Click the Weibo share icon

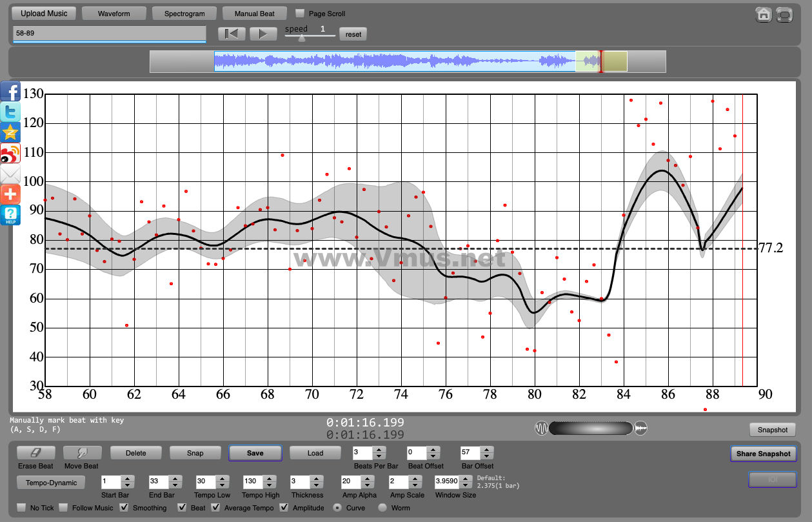(x=10, y=154)
